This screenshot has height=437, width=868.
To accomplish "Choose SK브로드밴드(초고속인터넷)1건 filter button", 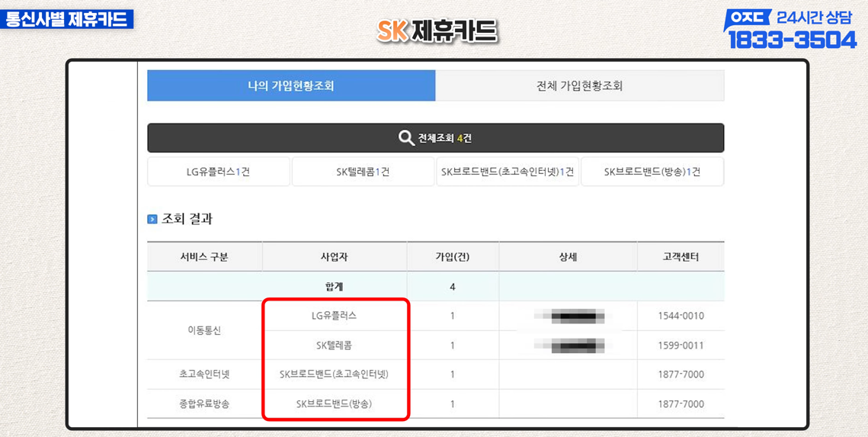I will click(x=508, y=172).
